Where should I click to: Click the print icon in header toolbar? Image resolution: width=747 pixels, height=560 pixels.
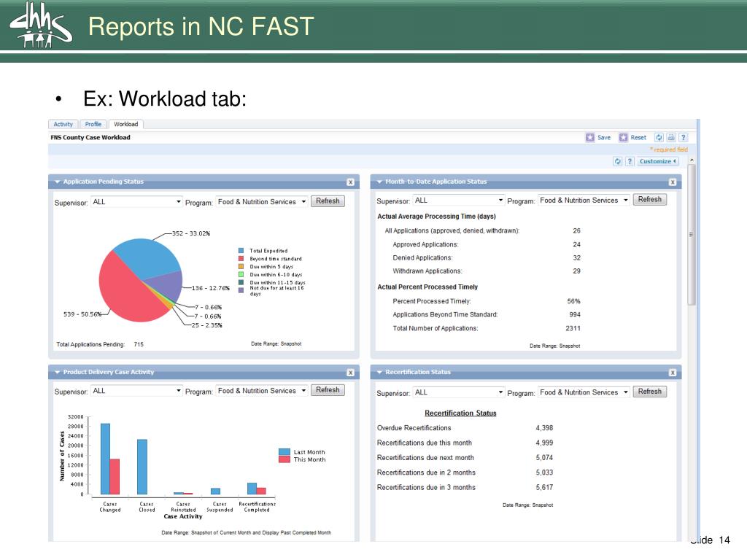coord(671,137)
